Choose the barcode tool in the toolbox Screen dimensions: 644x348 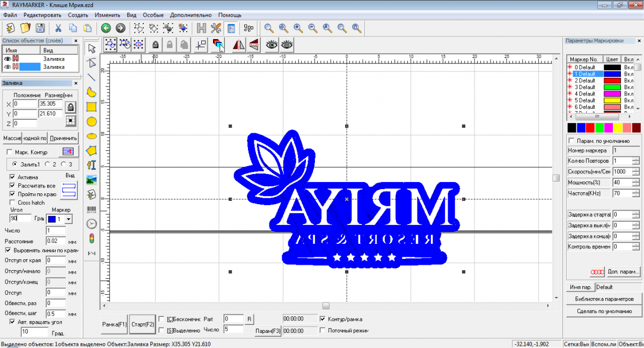click(92, 208)
